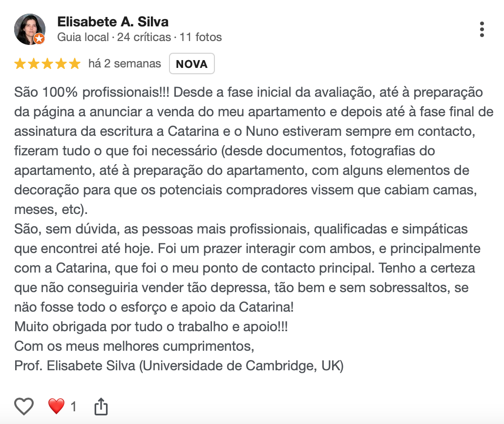Like the review with the heart outline

click(x=24, y=406)
